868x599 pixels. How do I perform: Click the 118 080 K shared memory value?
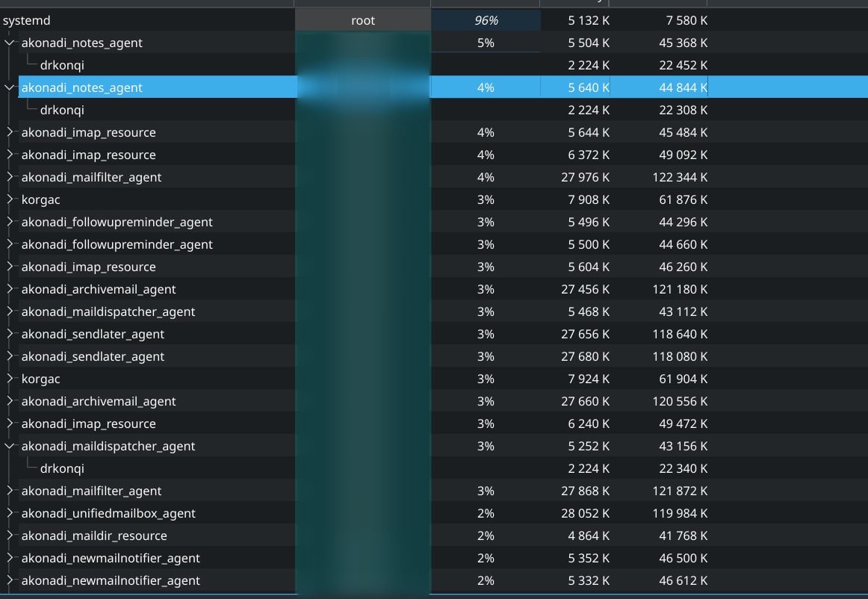tap(680, 356)
